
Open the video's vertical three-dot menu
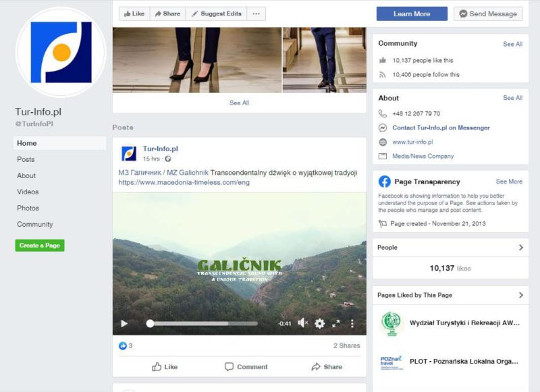coord(352,323)
